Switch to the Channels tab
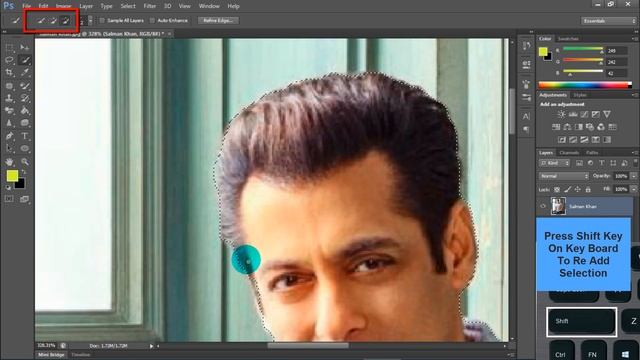Image resolution: width=640 pixels, height=360 pixels. click(x=569, y=153)
